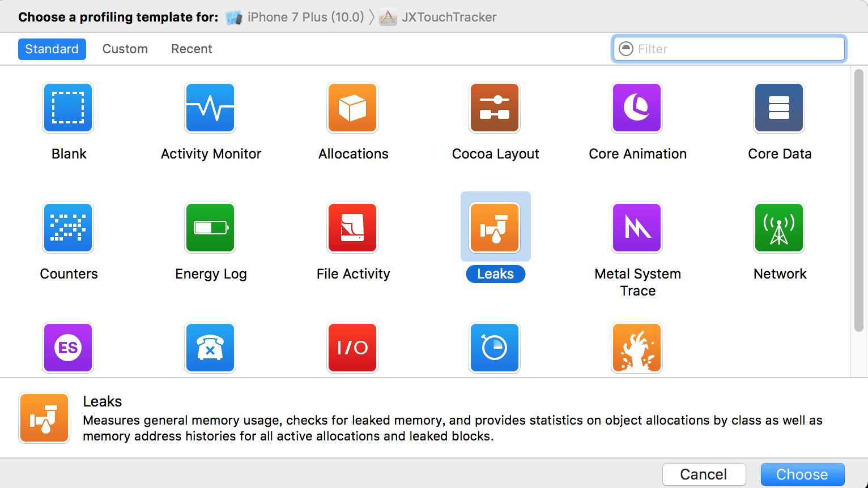
Task: Choose the blue timer clock template icon
Action: 495,348
